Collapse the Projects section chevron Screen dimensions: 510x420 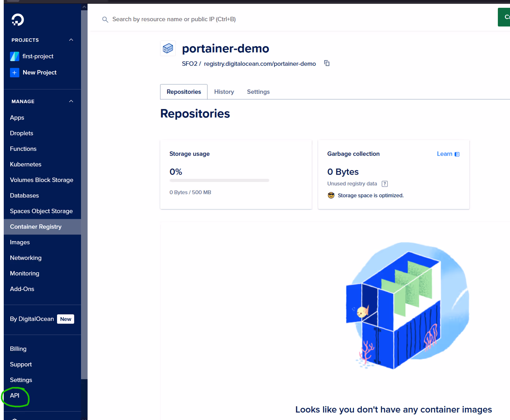[71, 40]
